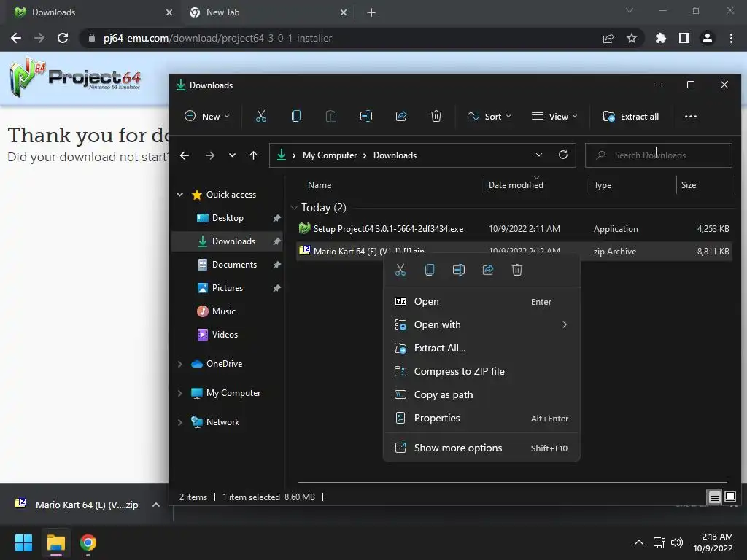Go forward in File Explorer navigation
747x560 pixels.
pos(209,155)
